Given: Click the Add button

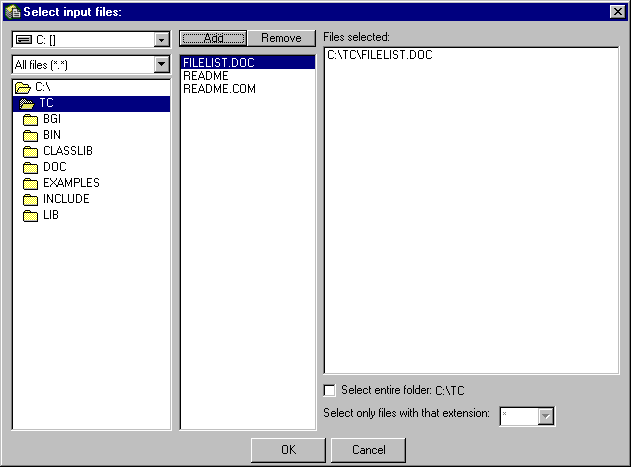Looking at the screenshot, I should tap(213, 38).
